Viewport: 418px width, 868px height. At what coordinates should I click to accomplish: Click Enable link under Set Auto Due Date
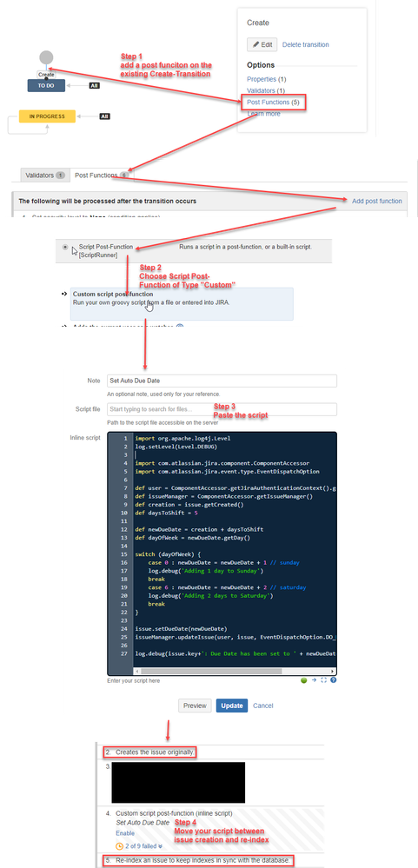(124, 833)
